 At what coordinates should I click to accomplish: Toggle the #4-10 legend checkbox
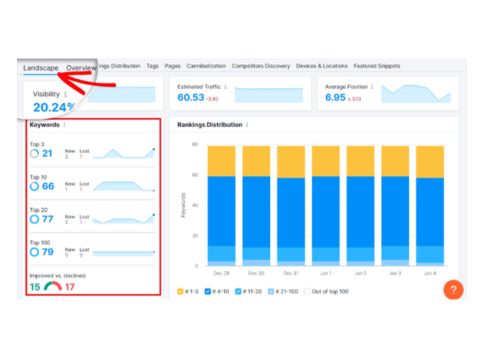pyautogui.click(x=207, y=291)
